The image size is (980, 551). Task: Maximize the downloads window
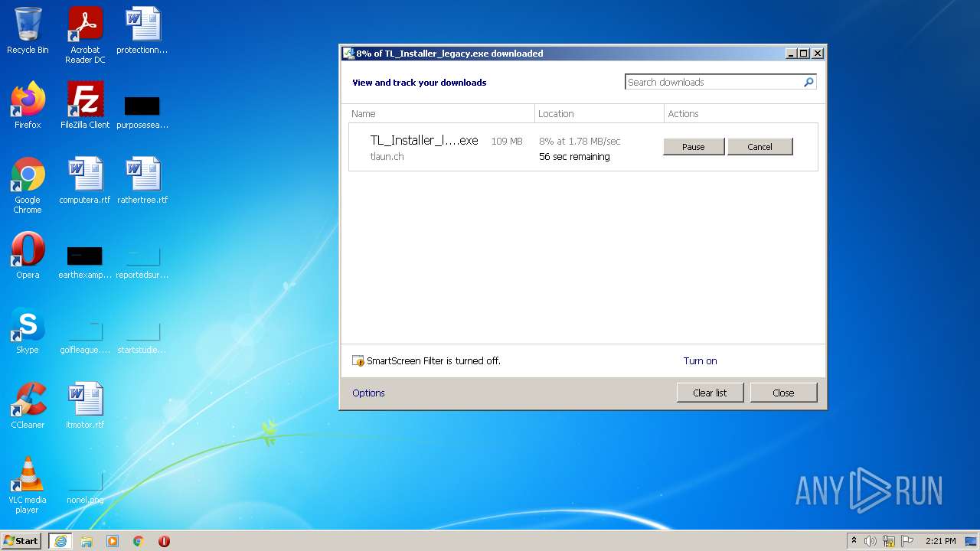tap(803, 54)
